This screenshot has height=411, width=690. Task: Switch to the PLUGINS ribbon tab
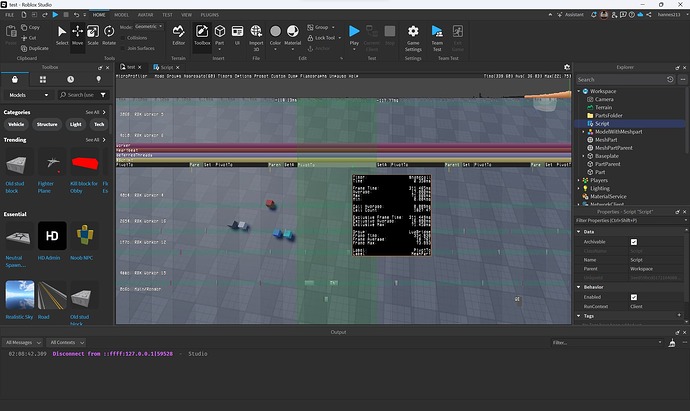(209, 15)
